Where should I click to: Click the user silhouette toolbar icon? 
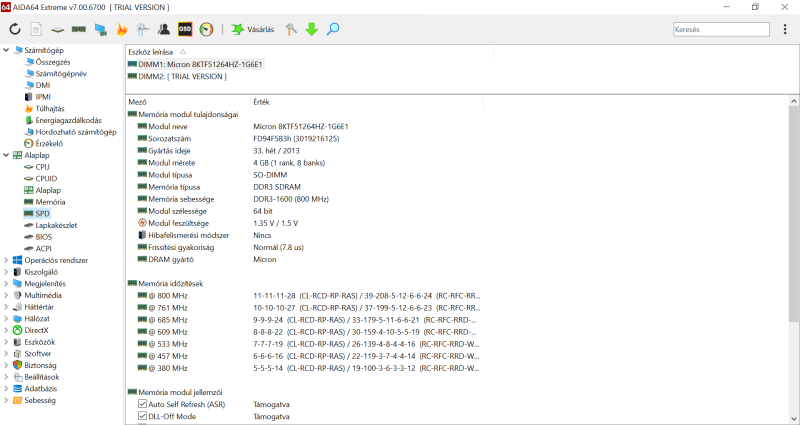164,29
